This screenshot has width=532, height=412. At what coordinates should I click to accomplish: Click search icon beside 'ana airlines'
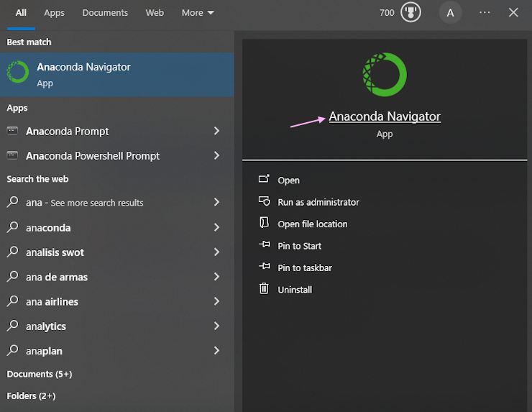coord(12,301)
